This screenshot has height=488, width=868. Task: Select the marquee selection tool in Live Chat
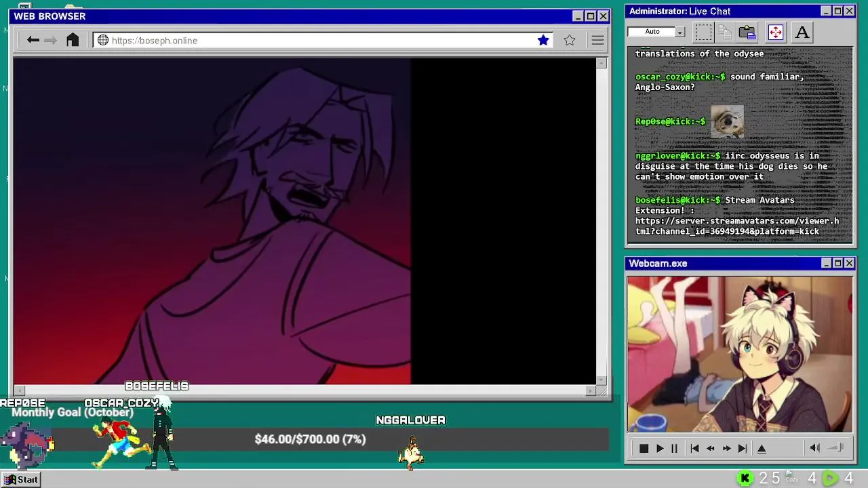[703, 32]
